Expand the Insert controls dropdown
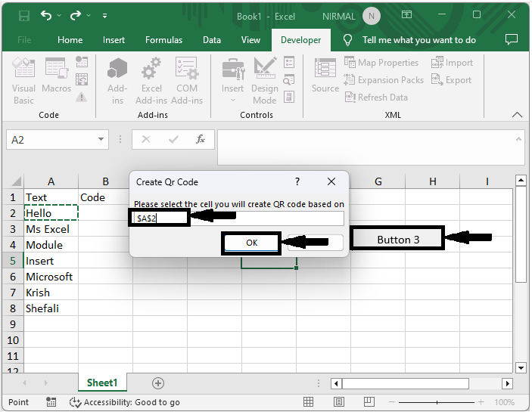 tap(232, 100)
